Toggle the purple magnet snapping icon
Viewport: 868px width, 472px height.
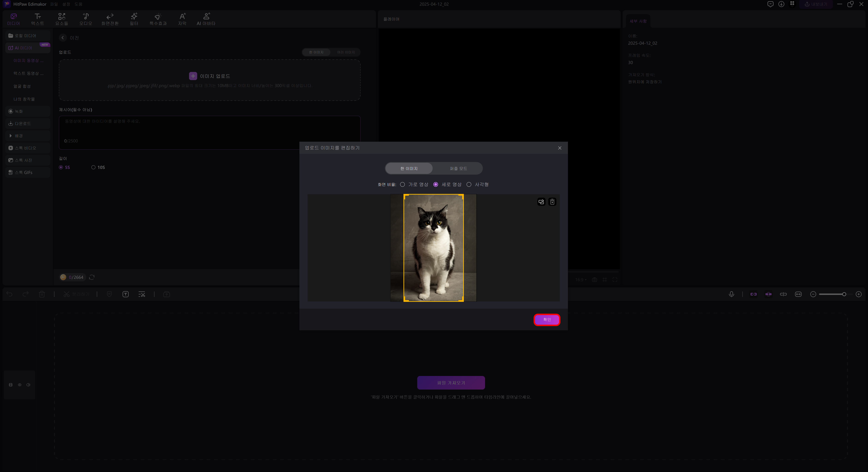768,294
